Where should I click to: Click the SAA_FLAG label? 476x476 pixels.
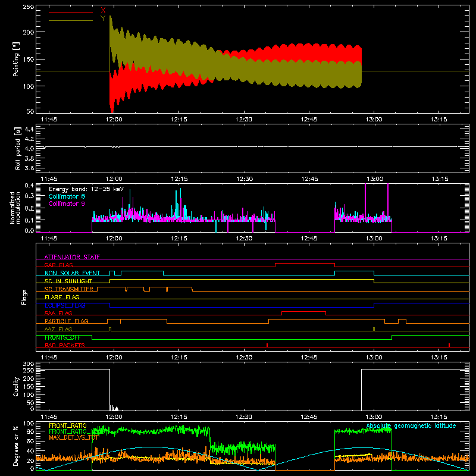click(x=58, y=313)
